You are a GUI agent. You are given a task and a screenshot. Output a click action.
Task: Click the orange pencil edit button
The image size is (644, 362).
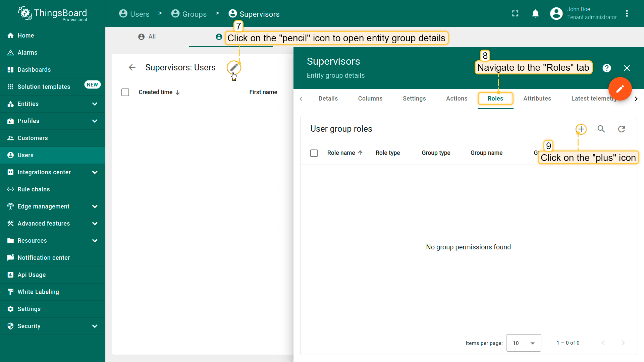click(620, 89)
